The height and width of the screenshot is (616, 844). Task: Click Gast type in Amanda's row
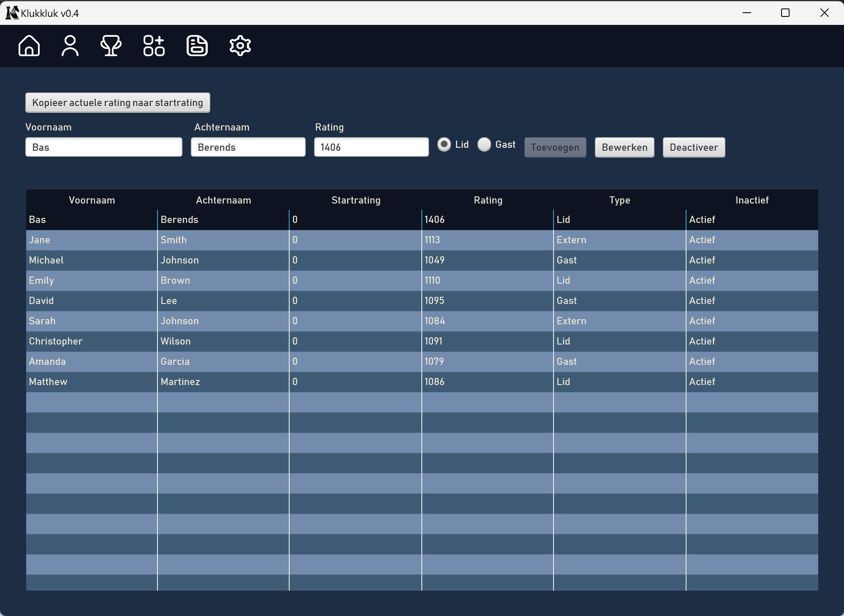(x=620, y=361)
